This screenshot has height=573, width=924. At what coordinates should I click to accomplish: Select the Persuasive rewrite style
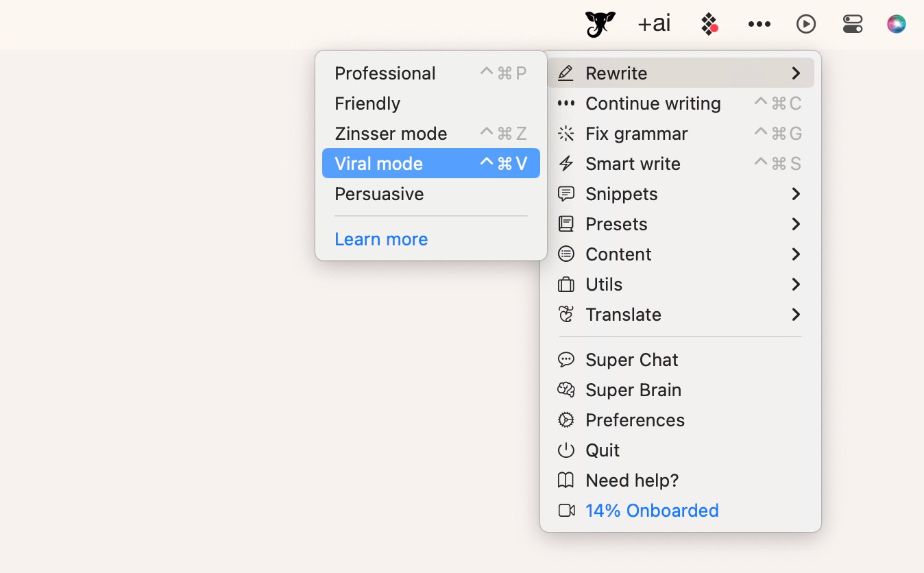(431, 194)
